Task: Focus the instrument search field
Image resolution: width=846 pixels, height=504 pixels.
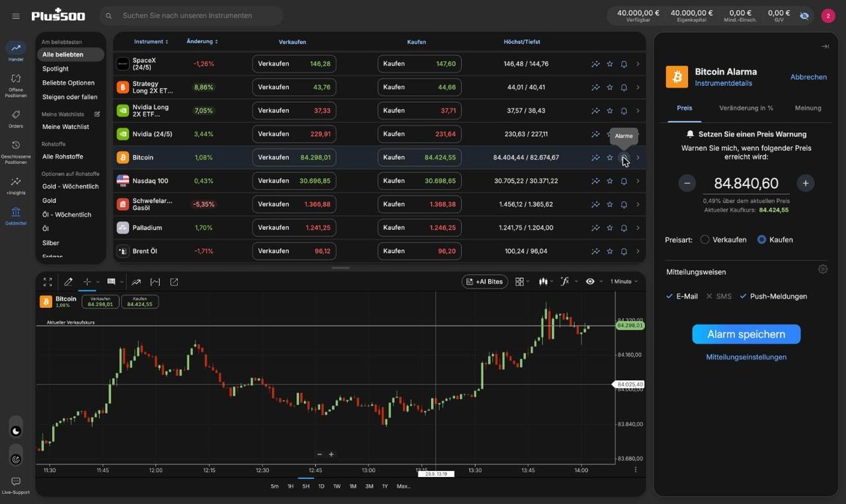Action: (192, 16)
